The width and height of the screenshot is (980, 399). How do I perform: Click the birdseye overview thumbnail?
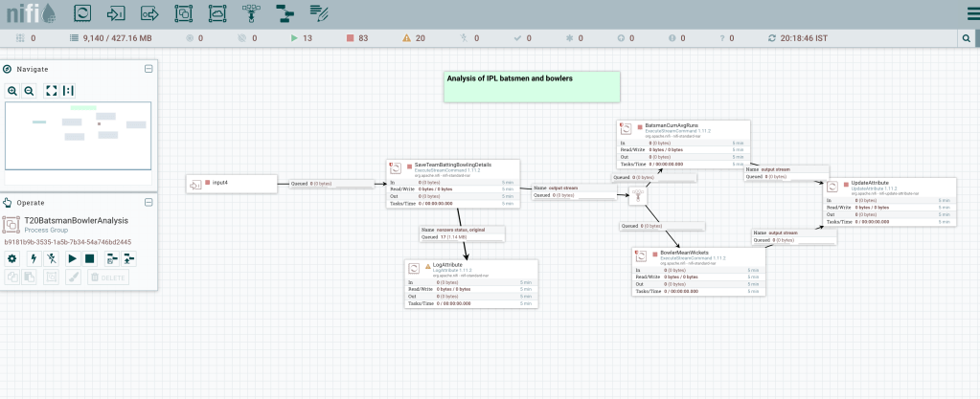point(78,144)
